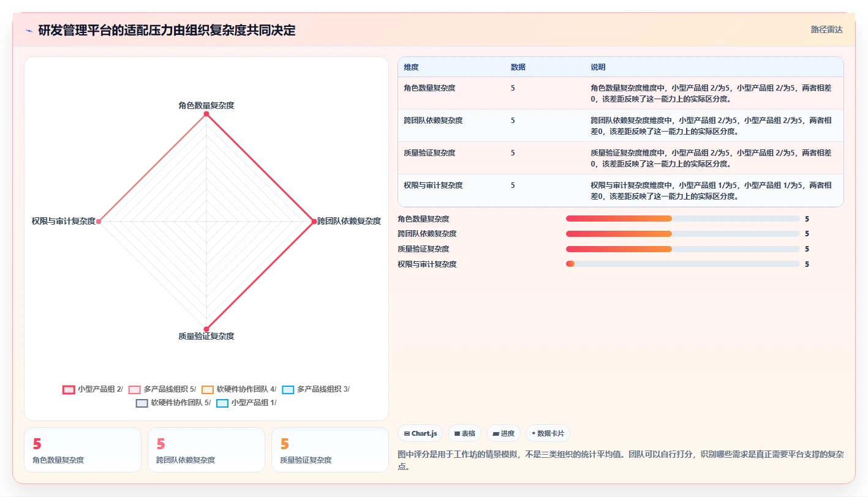Click the 表格 chip

coord(465,433)
